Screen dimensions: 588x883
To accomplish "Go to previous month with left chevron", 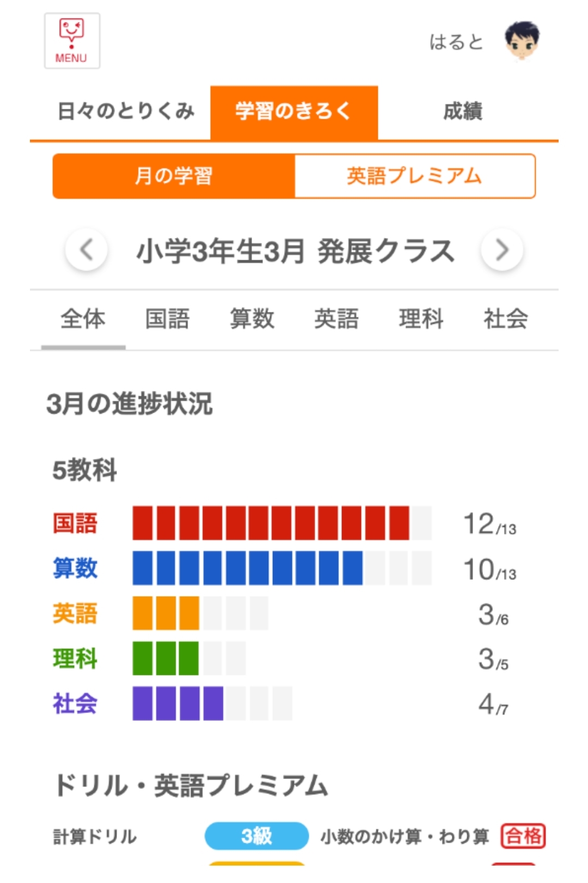I will click(86, 250).
